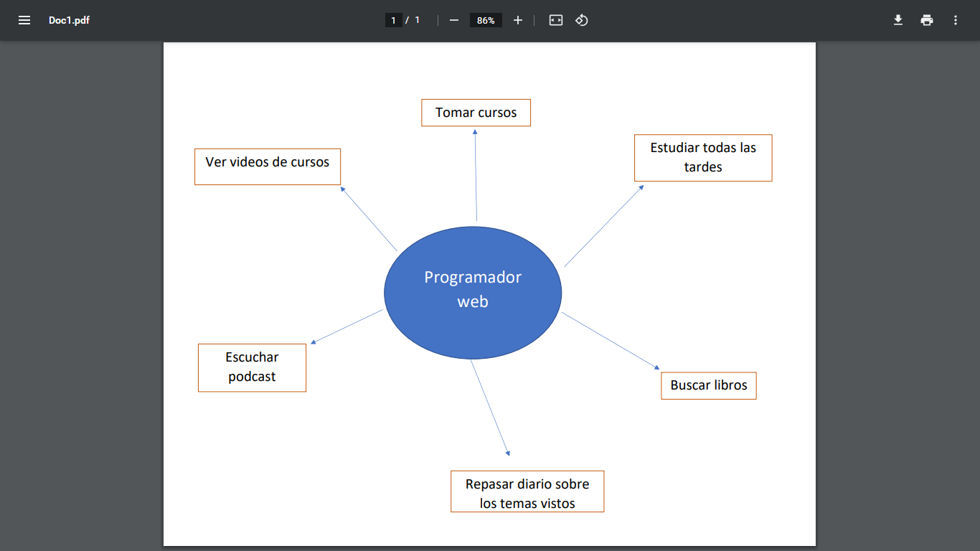The width and height of the screenshot is (980, 551).
Task: Click the total page count "1"
Action: point(418,20)
